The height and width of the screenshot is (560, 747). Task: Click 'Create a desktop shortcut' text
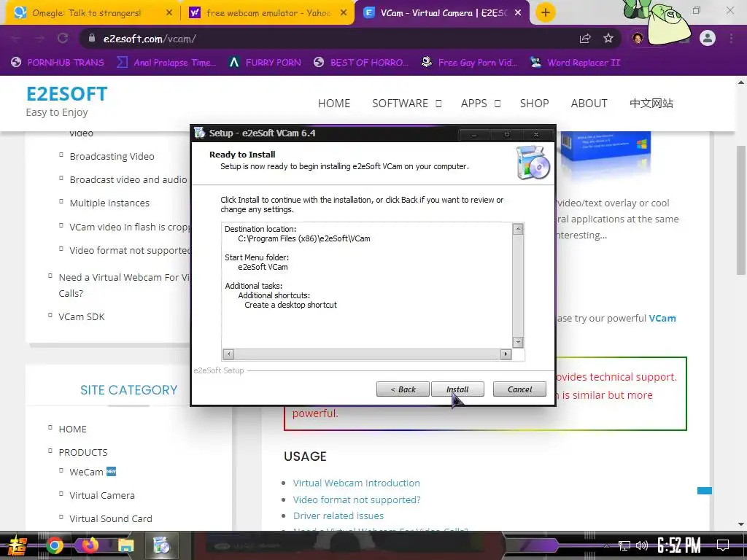coord(290,305)
